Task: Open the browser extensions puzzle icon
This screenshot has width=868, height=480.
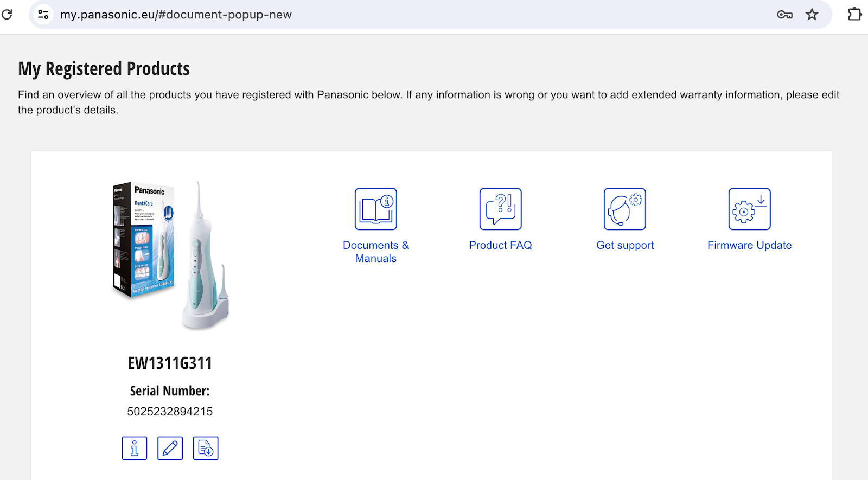Action: [x=854, y=14]
